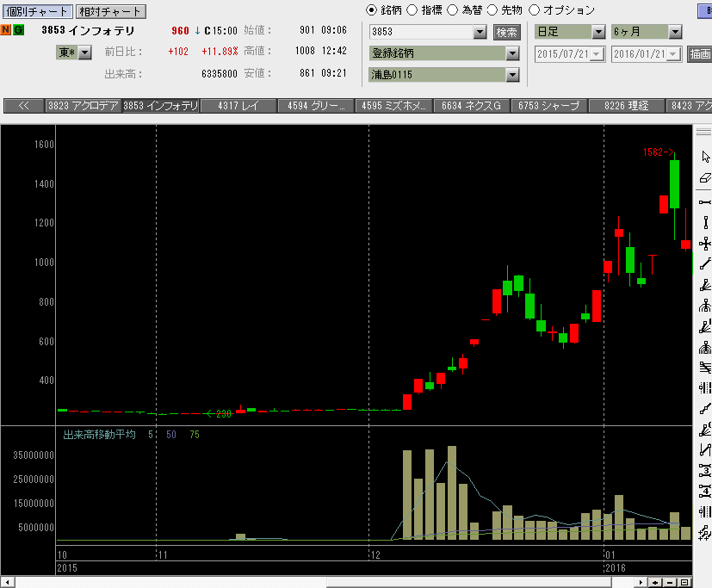This screenshot has width=712, height=588.
Task: Select the 4-segment retracement tool
Action: click(705, 491)
